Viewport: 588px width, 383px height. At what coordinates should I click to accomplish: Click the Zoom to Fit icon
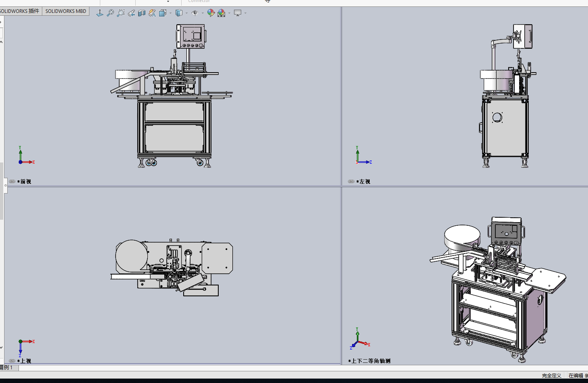coord(110,13)
